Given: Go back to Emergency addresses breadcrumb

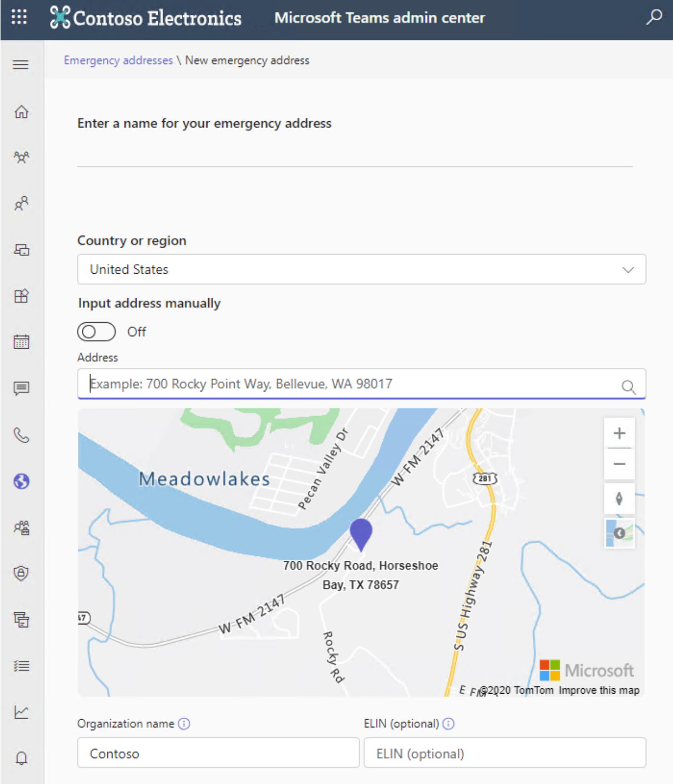Looking at the screenshot, I should pyautogui.click(x=118, y=60).
